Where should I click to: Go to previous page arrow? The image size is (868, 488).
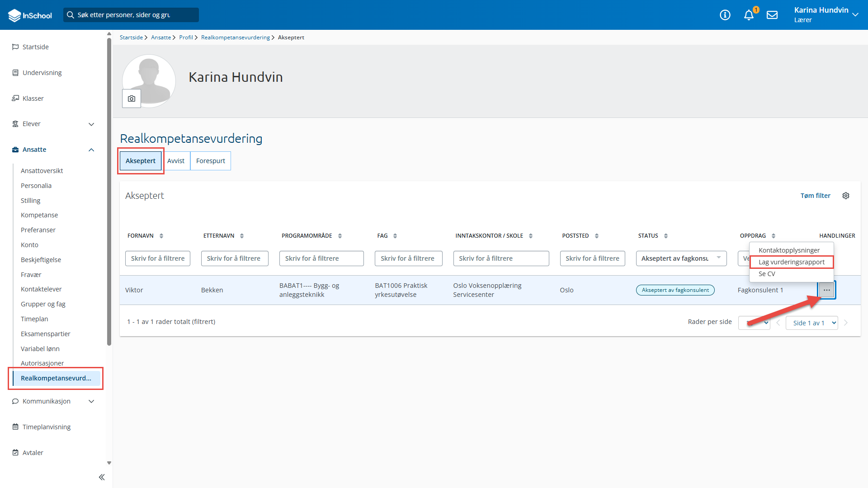pos(778,323)
